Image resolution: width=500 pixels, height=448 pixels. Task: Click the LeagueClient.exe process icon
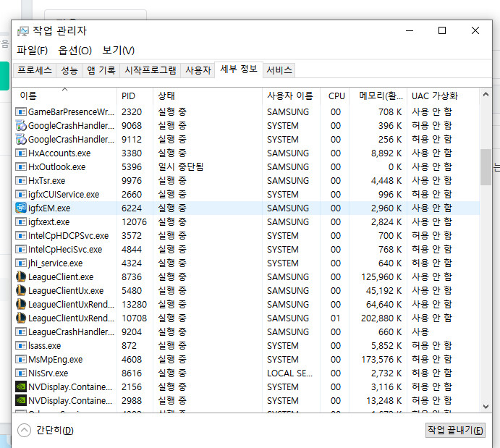pos(21,277)
